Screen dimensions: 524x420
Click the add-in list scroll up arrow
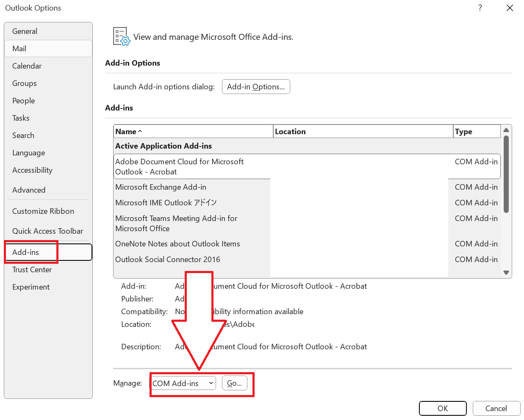coord(506,130)
